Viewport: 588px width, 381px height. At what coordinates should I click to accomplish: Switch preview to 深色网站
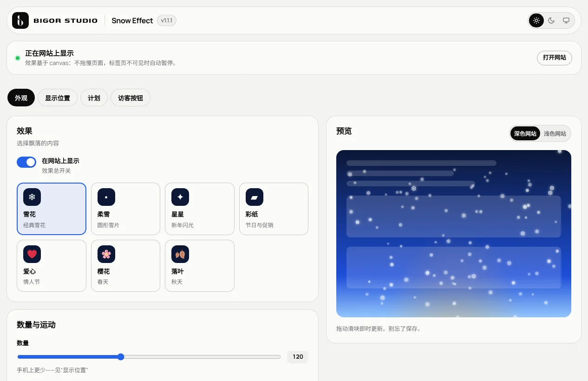(525, 133)
